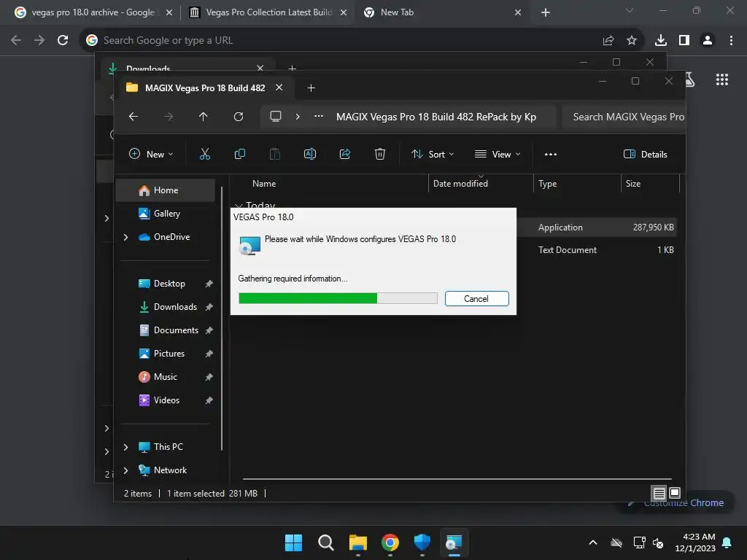This screenshot has width=747, height=560.
Task: Bookmark this page with the star icon
Action: pyautogui.click(x=632, y=41)
